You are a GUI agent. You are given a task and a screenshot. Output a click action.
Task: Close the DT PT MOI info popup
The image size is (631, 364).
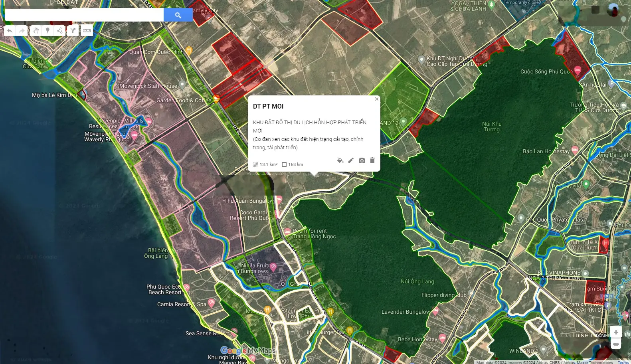[376, 99]
